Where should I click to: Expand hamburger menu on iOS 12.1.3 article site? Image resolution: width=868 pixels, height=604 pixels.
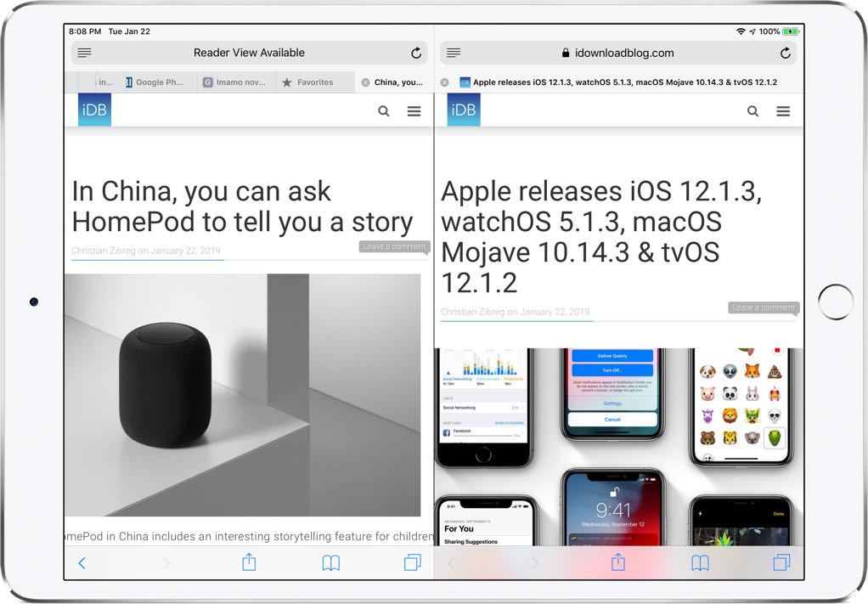coord(783,111)
